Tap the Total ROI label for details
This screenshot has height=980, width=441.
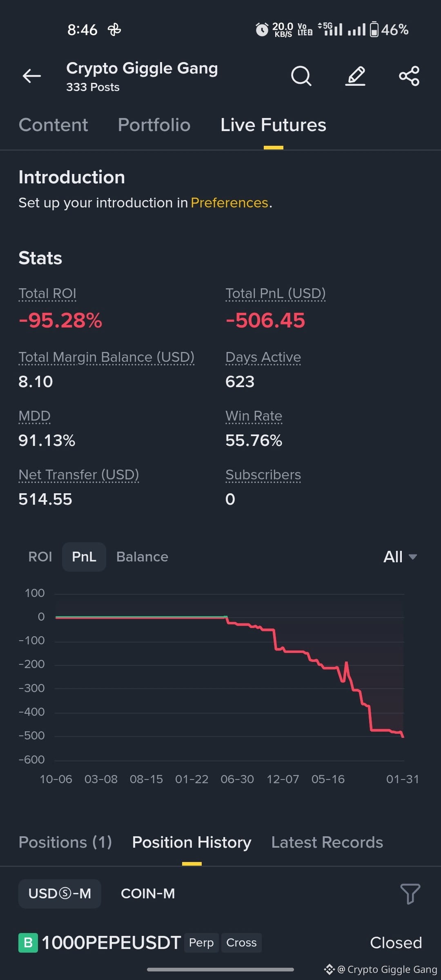click(47, 294)
